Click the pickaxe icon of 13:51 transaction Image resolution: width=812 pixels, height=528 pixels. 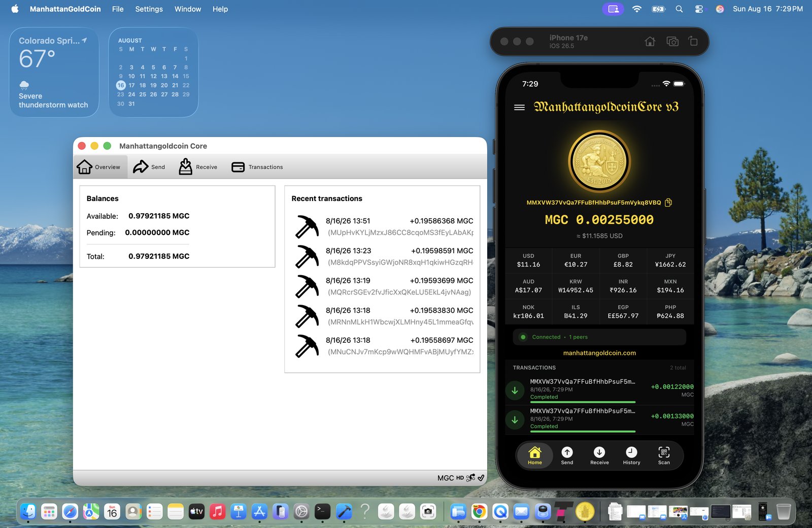(x=307, y=227)
